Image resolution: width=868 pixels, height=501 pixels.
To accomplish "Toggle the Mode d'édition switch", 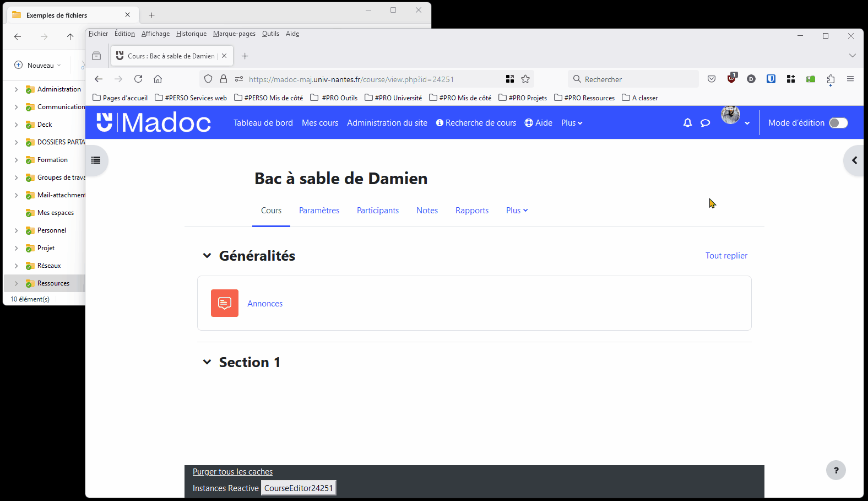I will point(838,123).
